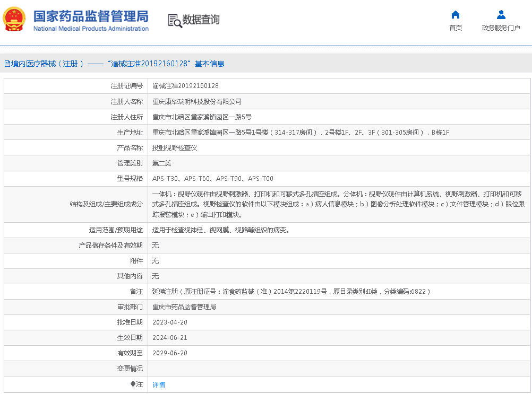Open the 首页 navigation label
The image size is (532, 394).
click(x=456, y=28)
